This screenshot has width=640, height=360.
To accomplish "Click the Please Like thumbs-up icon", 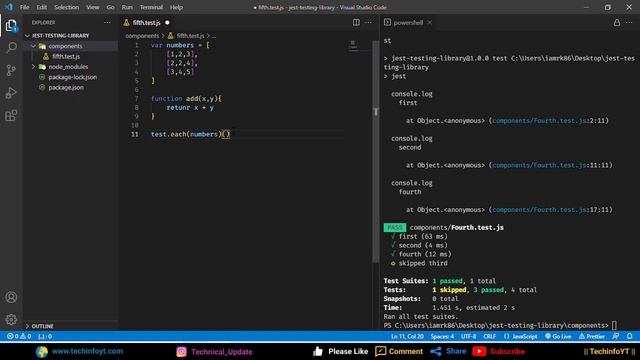I will [x=318, y=351].
